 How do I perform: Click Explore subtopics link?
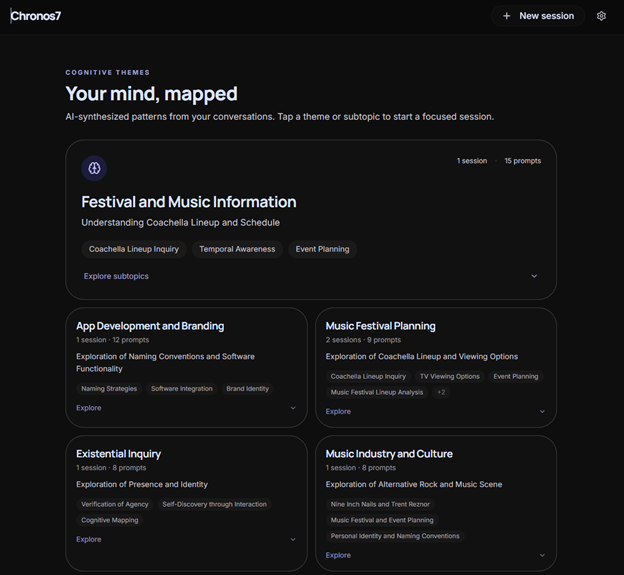click(116, 276)
